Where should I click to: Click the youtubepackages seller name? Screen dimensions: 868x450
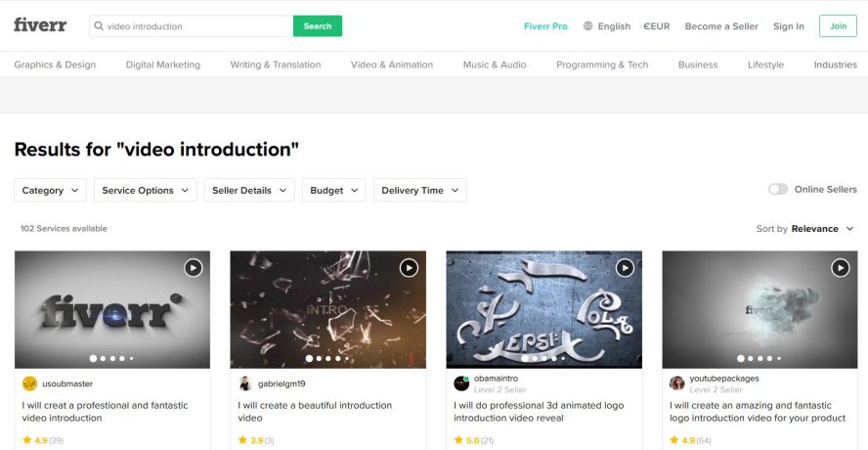point(724,379)
